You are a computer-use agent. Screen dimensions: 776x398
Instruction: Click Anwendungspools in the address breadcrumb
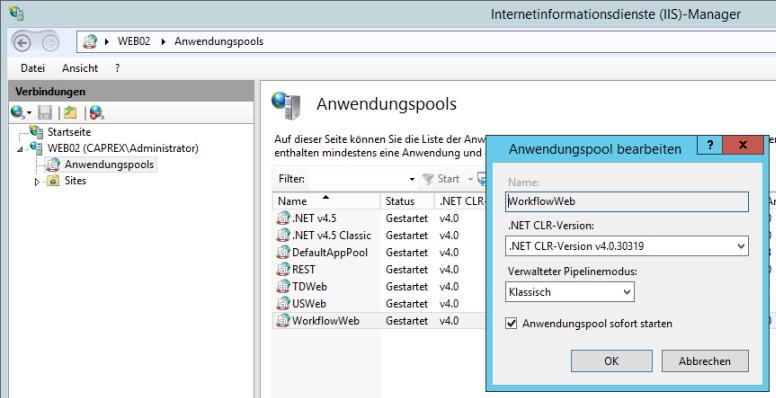[219, 42]
